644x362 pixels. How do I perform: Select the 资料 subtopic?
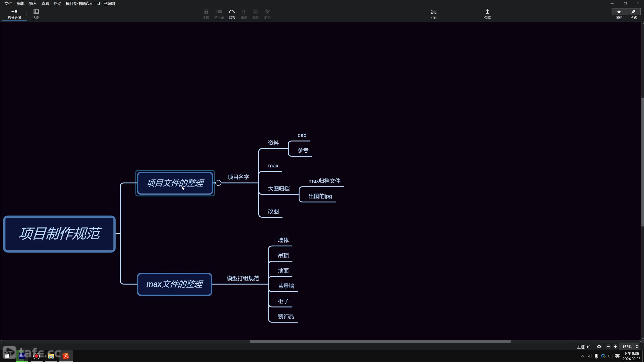[x=273, y=143]
